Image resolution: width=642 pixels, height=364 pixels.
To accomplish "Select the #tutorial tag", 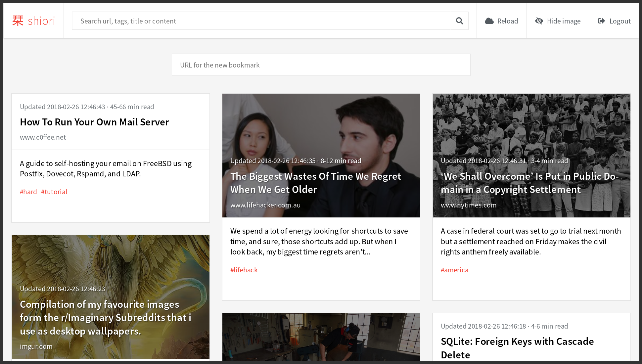I will coord(54,192).
